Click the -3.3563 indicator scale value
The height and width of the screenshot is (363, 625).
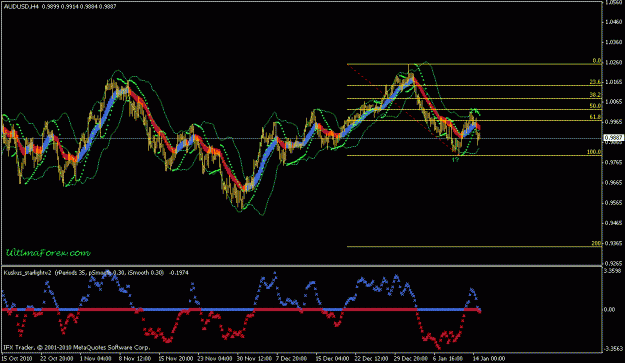(x=613, y=349)
